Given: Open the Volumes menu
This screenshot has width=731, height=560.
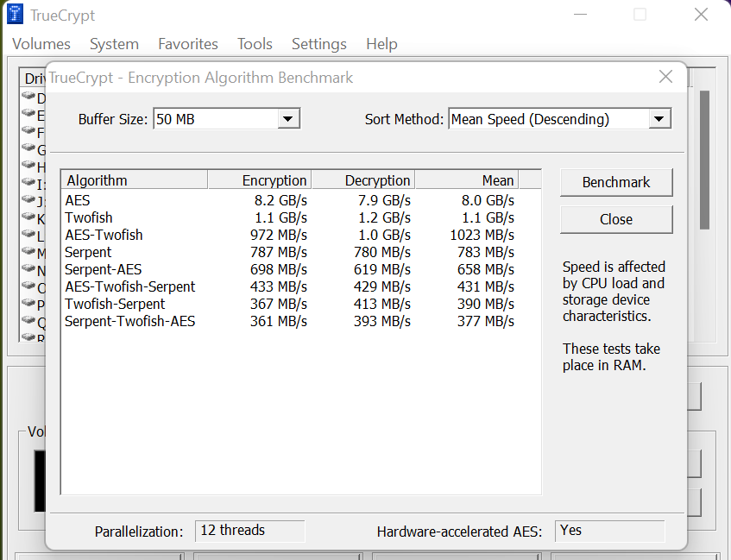Looking at the screenshot, I should pyautogui.click(x=41, y=44).
